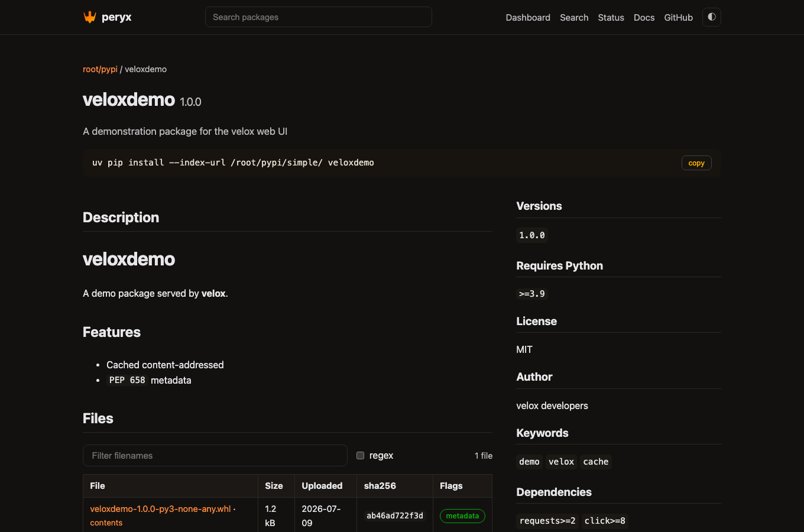Click the 1 file count label

click(x=484, y=456)
